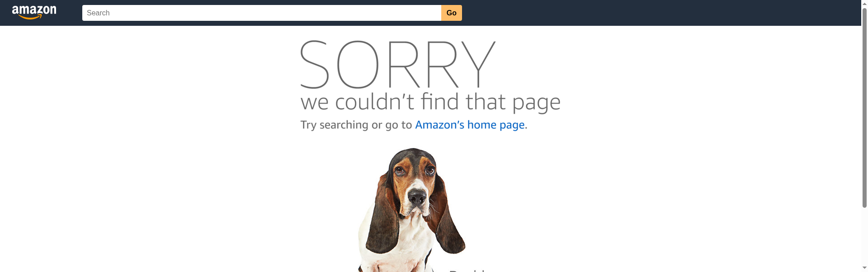868x272 pixels.
Task: Click the scrollbar up arrow
Action: click(864, 3)
